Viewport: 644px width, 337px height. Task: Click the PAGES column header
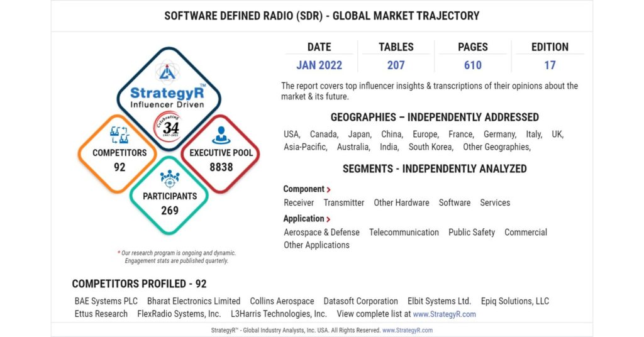(x=473, y=47)
